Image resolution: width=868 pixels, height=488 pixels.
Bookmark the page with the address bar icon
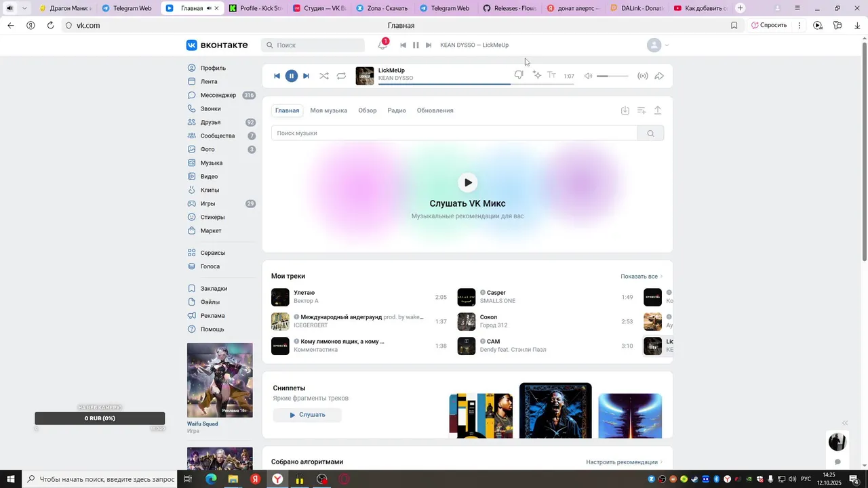tap(734, 25)
